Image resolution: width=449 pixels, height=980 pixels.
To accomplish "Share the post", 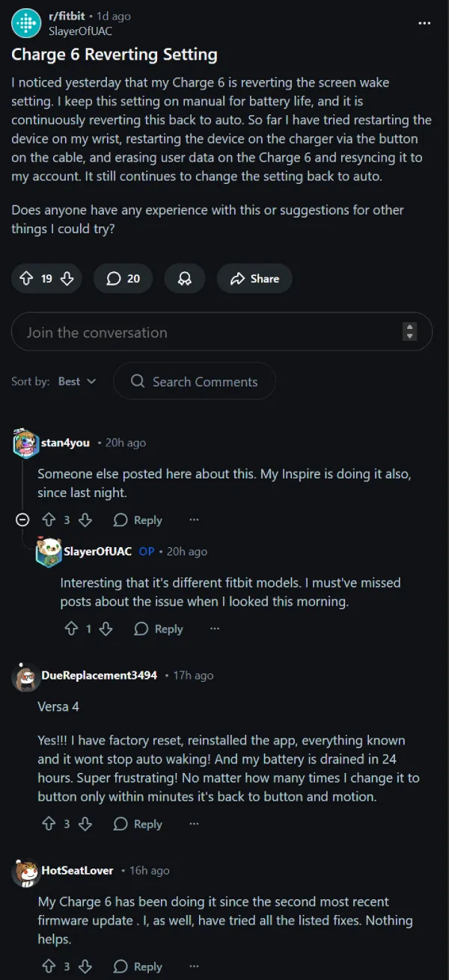I will click(254, 279).
